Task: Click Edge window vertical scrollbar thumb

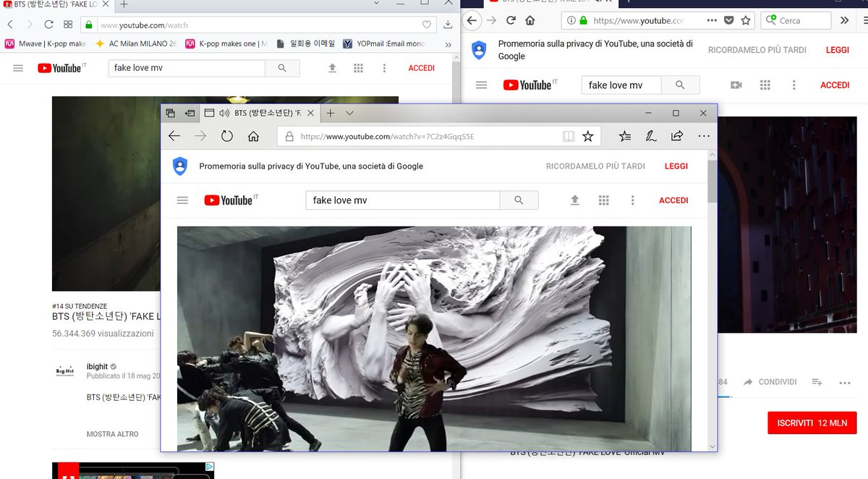Action: coord(712,181)
